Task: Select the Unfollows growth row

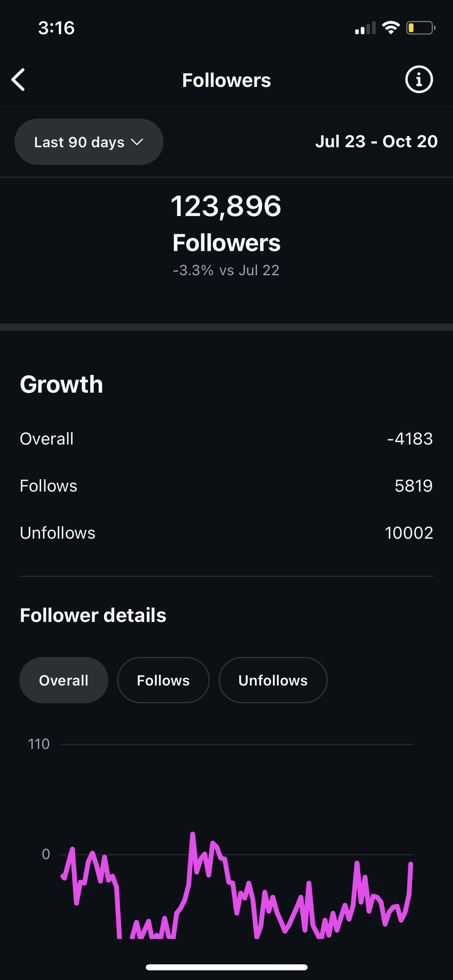Action: [226, 533]
